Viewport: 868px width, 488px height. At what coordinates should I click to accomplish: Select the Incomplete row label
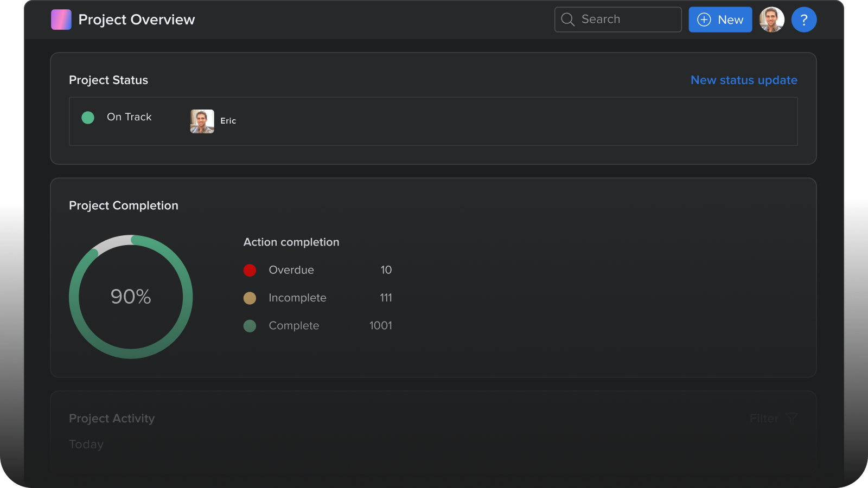297,298
